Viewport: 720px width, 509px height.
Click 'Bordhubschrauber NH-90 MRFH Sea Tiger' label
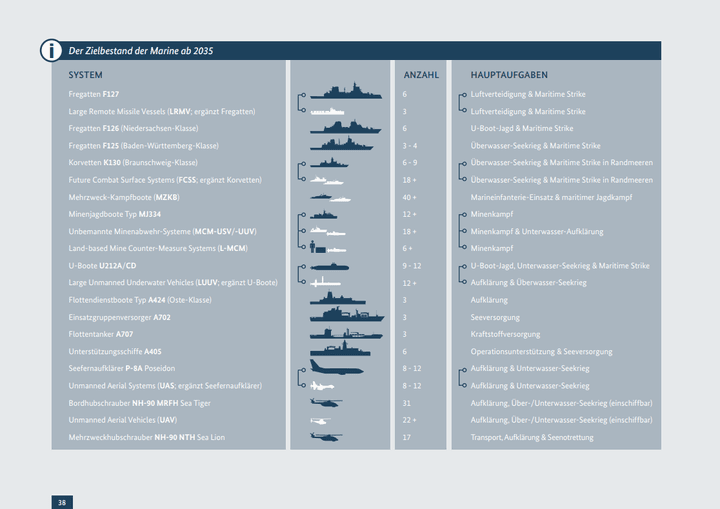point(140,403)
